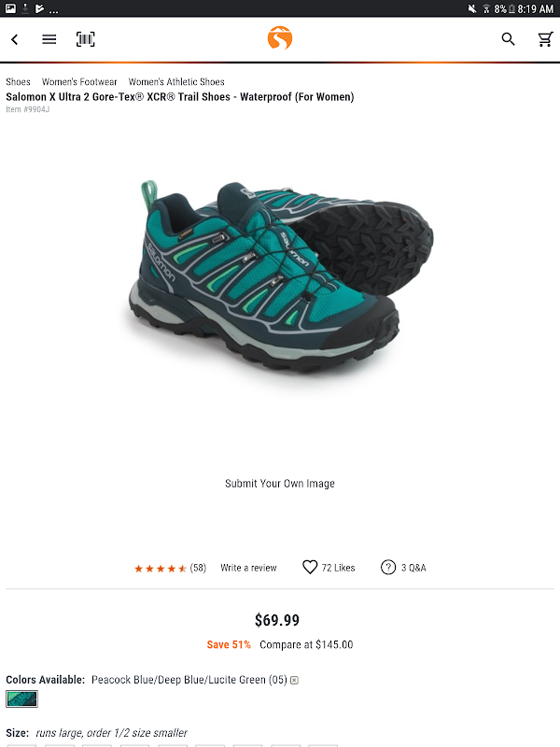Select the Peacock Blue color swatch
Image resolution: width=560 pixels, height=747 pixels.
pos(21,698)
